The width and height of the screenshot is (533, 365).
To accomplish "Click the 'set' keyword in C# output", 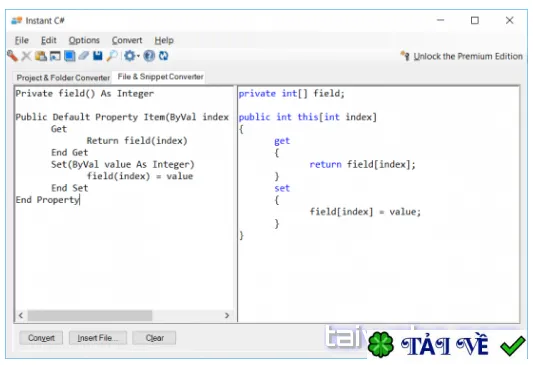I will click(x=282, y=188).
